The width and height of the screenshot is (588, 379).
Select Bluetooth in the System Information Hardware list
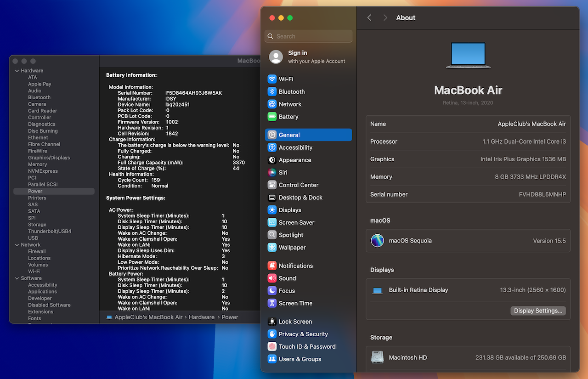click(x=39, y=97)
